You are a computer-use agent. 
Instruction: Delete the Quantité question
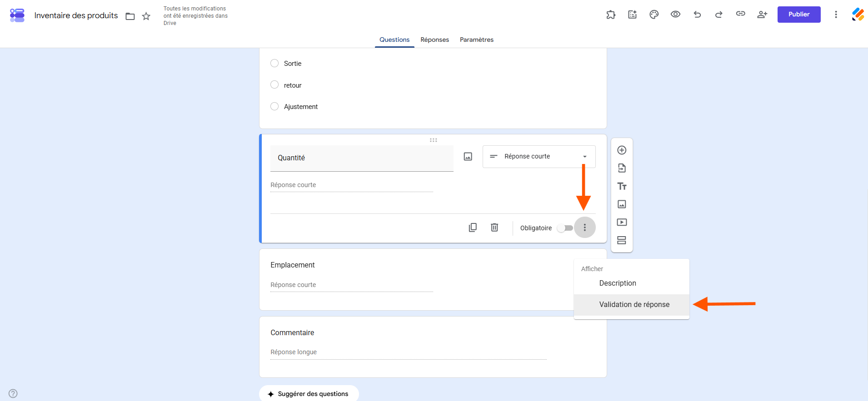click(x=494, y=228)
